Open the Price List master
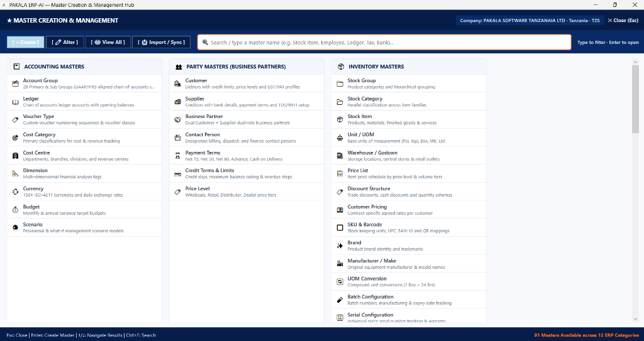Screen dimensions: 644x341 click(x=409, y=173)
